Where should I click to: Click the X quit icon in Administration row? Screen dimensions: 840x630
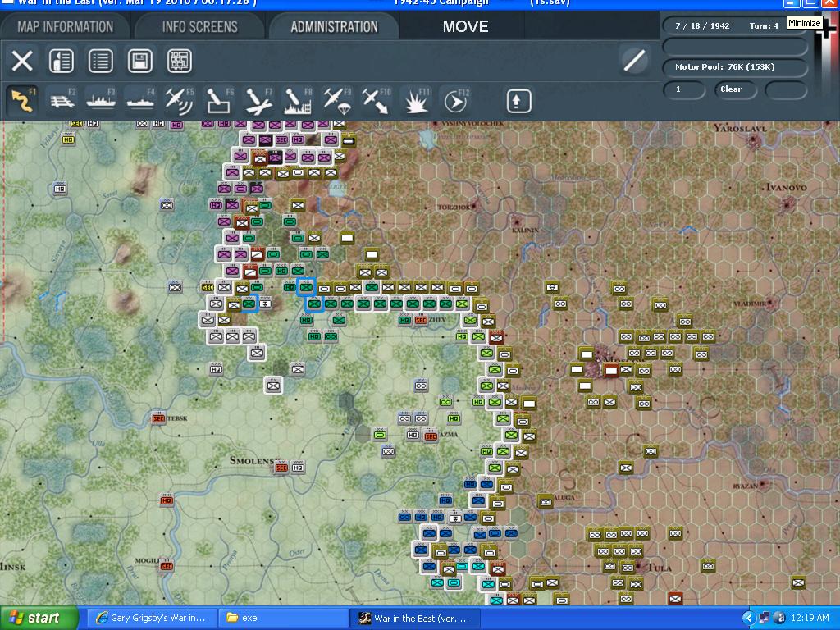tap(22, 61)
